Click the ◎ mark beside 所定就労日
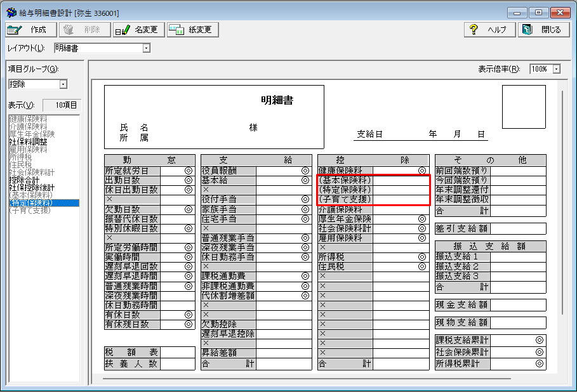The image size is (577, 392). [x=189, y=171]
